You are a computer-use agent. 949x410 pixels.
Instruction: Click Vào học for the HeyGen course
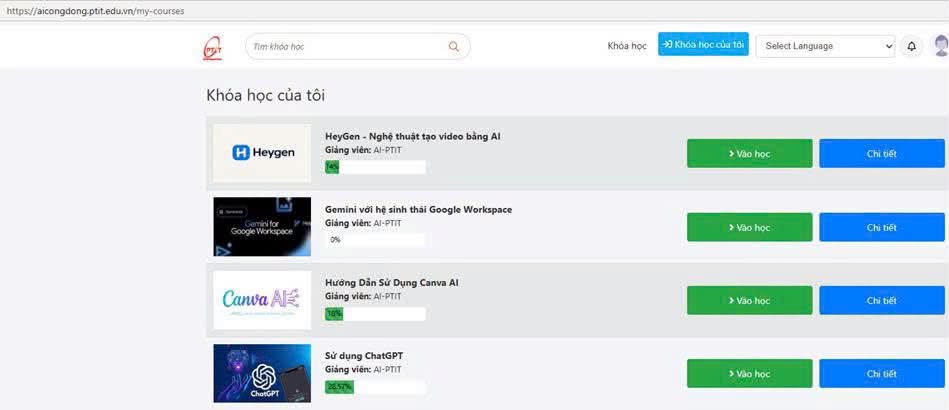coord(749,154)
